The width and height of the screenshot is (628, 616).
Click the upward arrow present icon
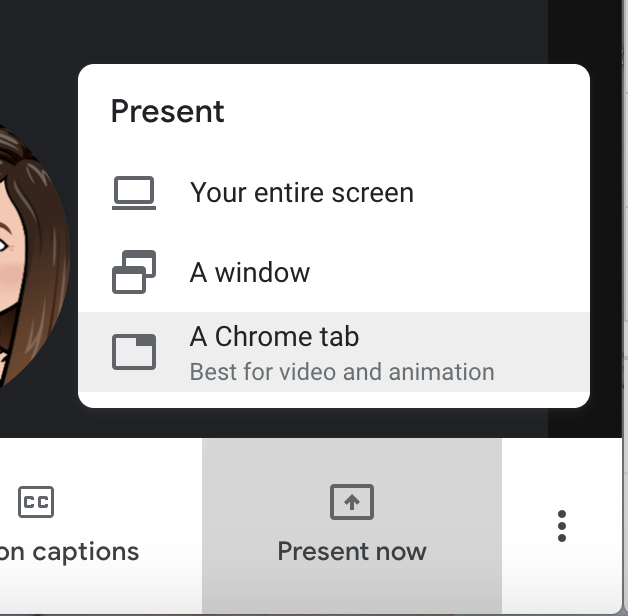pos(352,502)
